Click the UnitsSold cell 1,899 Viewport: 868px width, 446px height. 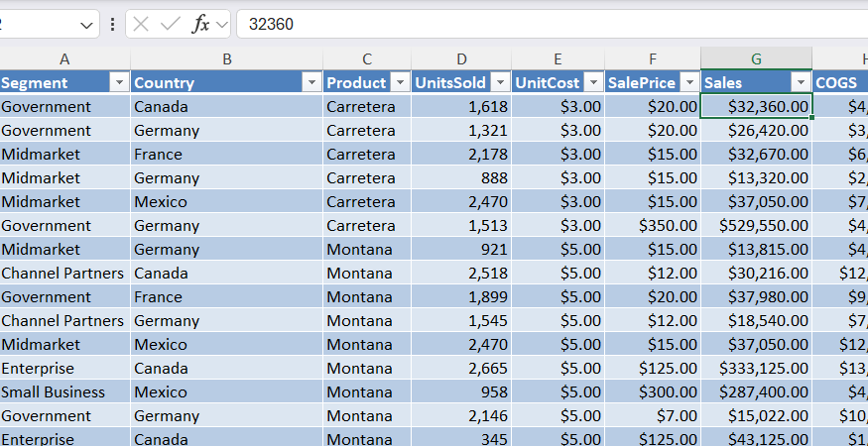pos(461,296)
